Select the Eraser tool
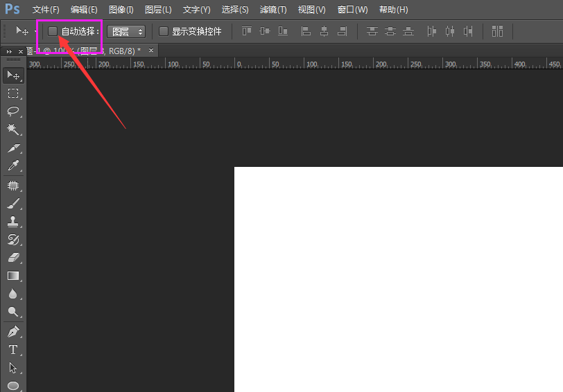563x392 pixels. [13, 258]
